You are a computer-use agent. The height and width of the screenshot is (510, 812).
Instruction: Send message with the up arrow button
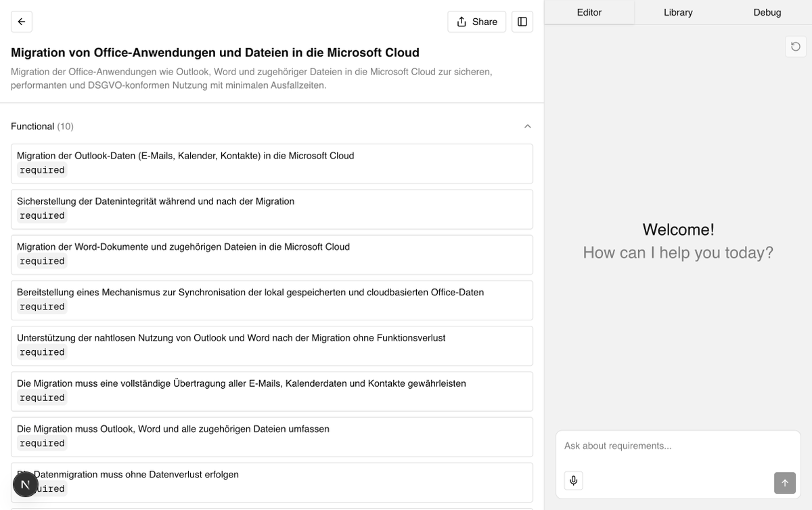[x=785, y=483]
